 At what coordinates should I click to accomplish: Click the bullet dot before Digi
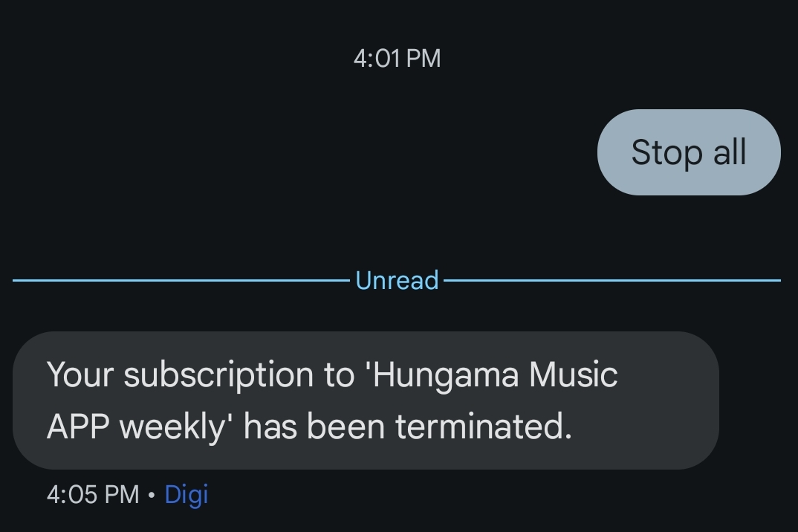[x=151, y=495]
